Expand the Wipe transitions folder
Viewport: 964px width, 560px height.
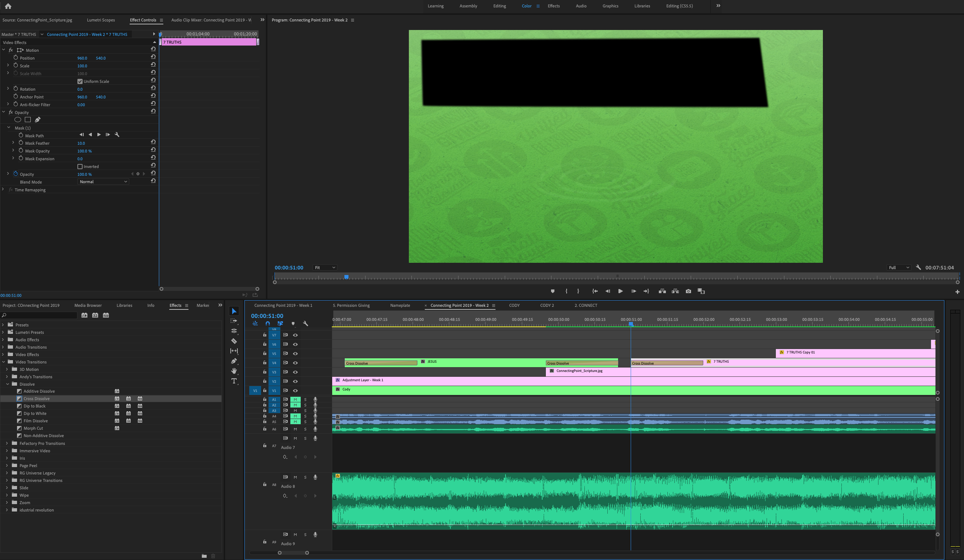tap(7, 495)
